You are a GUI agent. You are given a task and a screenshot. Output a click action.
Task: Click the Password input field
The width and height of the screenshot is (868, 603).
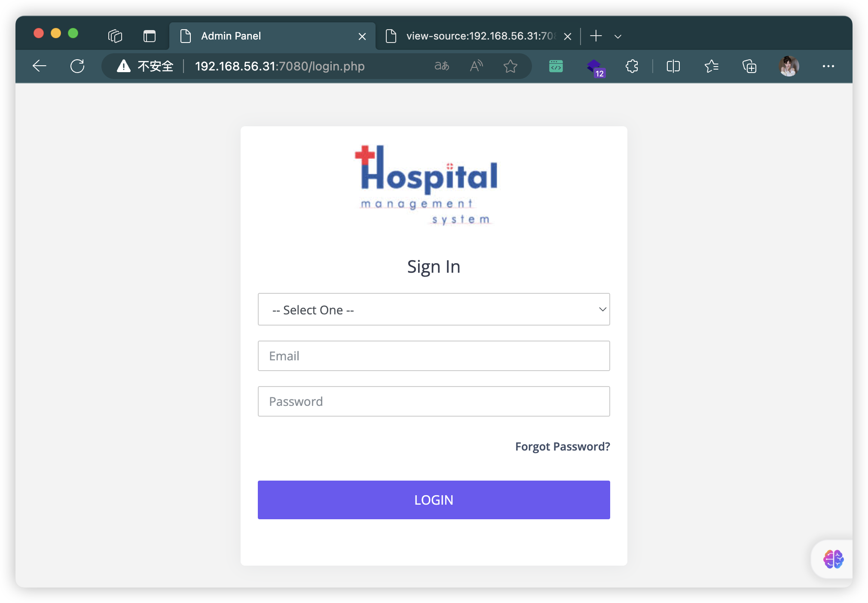click(434, 401)
